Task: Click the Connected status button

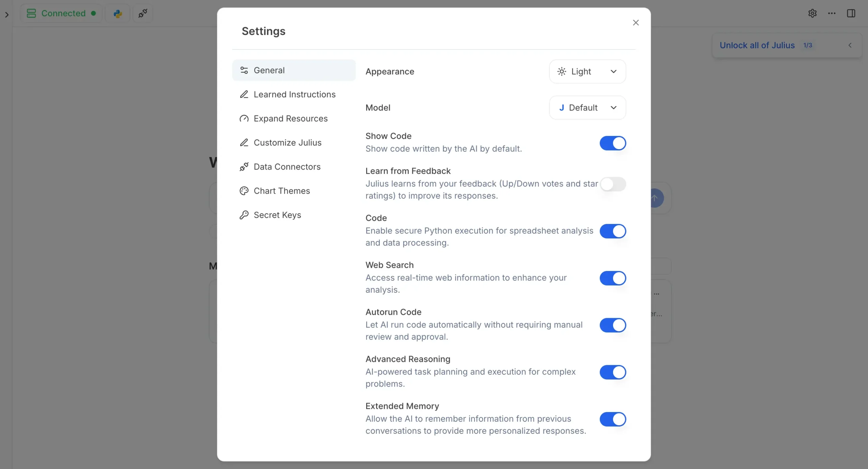Action: coord(61,14)
